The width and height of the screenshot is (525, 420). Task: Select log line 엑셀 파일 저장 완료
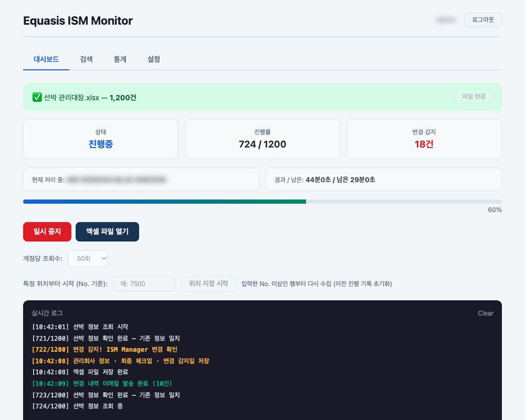pyautogui.click(x=80, y=372)
